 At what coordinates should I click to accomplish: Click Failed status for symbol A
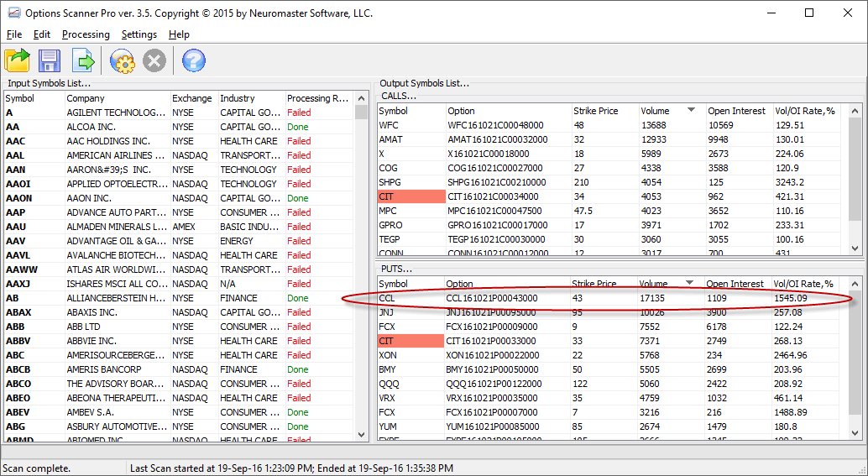pos(299,112)
